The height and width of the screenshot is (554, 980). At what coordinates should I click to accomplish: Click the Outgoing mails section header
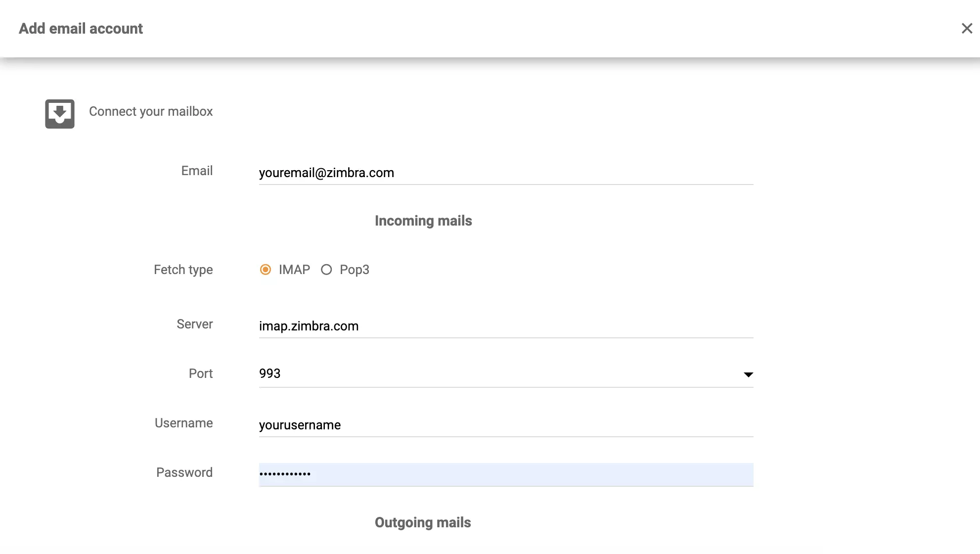(423, 522)
